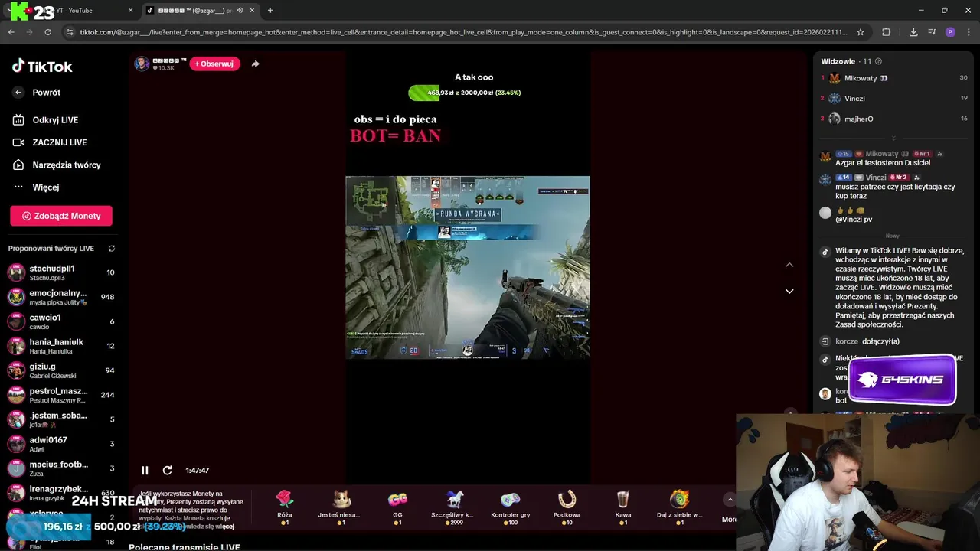Send the Szczęśliwy k... horse gift
This screenshot has width=980, height=551.
453,507
